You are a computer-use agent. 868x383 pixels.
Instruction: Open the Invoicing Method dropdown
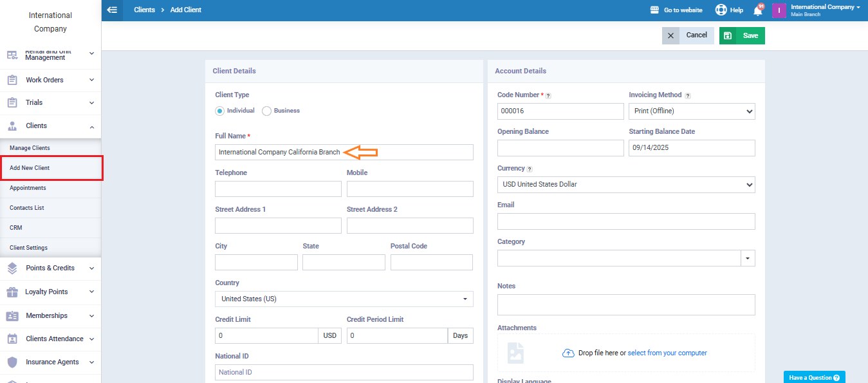point(692,111)
